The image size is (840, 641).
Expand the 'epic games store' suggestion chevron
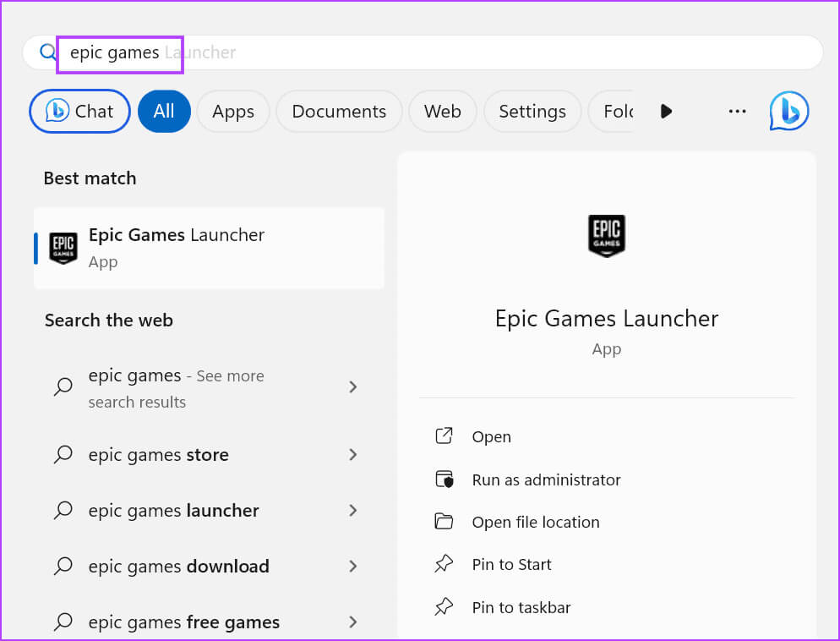pyautogui.click(x=353, y=455)
